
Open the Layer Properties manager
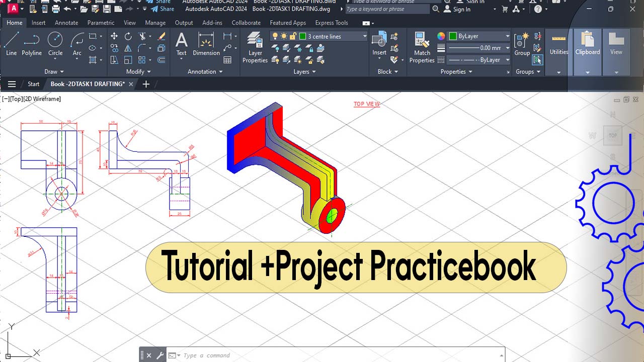(x=255, y=48)
